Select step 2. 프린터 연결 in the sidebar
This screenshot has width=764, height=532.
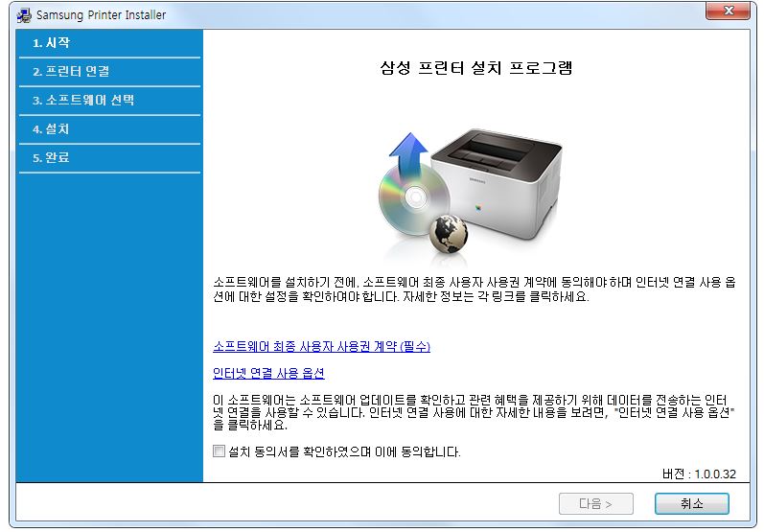click(109, 72)
